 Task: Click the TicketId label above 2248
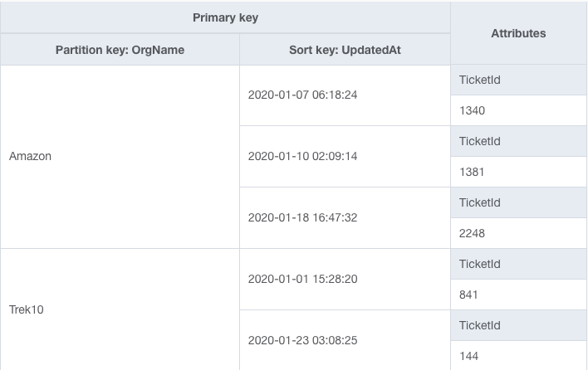pyautogui.click(x=479, y=202)
